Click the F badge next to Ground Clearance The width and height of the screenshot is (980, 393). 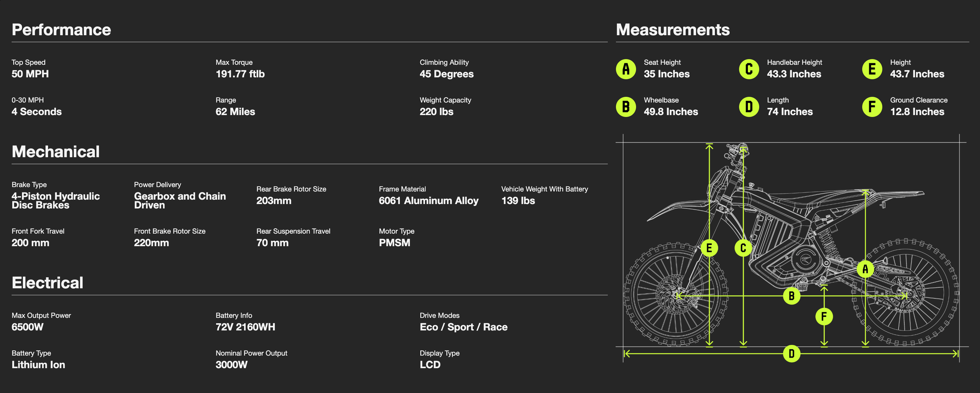(872, 107)
